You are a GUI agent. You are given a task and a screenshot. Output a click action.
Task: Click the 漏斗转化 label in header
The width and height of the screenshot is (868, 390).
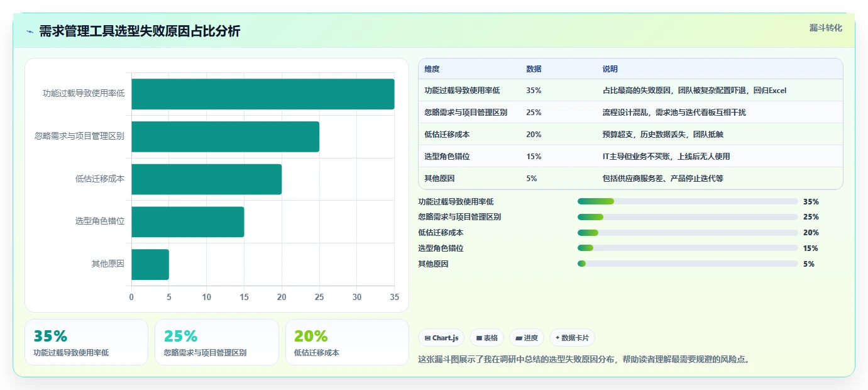825,28
